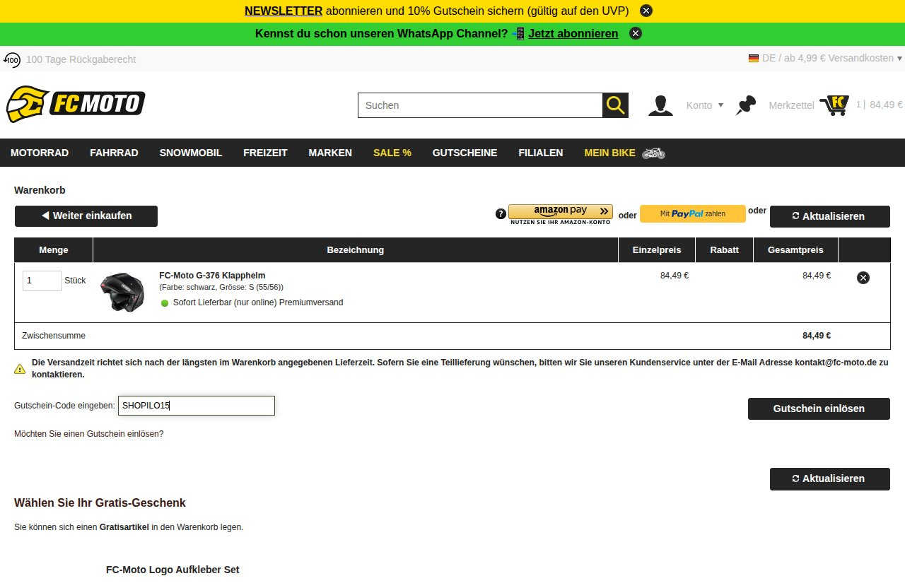
Task: Select FC-Moto Logo Aufkleber Set gift title
Action: (x=173, y=570)
